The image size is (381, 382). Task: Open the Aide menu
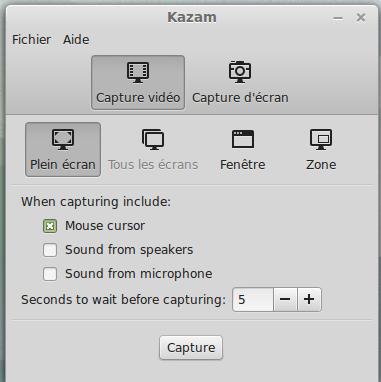tap(76, 40)
